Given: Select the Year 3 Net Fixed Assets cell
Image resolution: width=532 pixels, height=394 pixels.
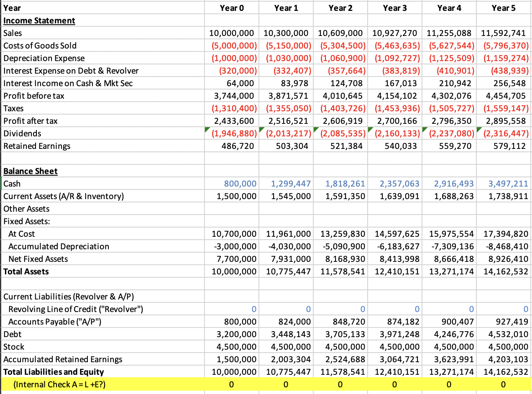Looking at the screenshot, I should click(395, 259).
